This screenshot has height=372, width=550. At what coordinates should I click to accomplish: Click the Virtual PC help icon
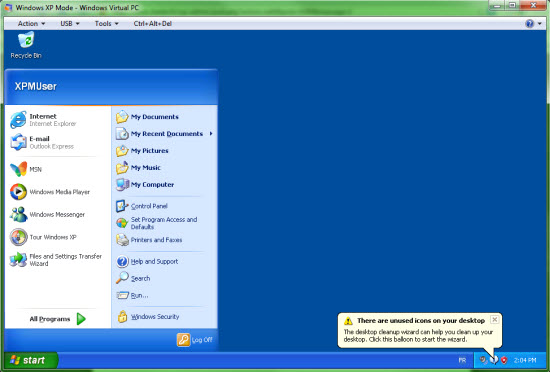pos(529,23)
